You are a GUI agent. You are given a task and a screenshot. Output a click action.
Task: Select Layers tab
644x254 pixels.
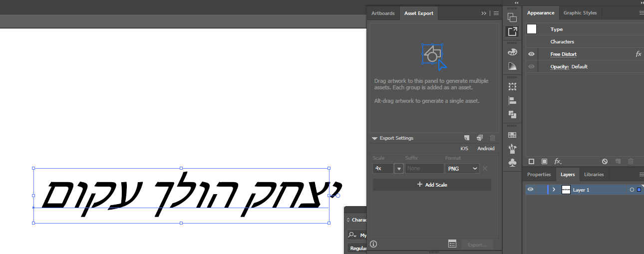(x=568, y=175)
